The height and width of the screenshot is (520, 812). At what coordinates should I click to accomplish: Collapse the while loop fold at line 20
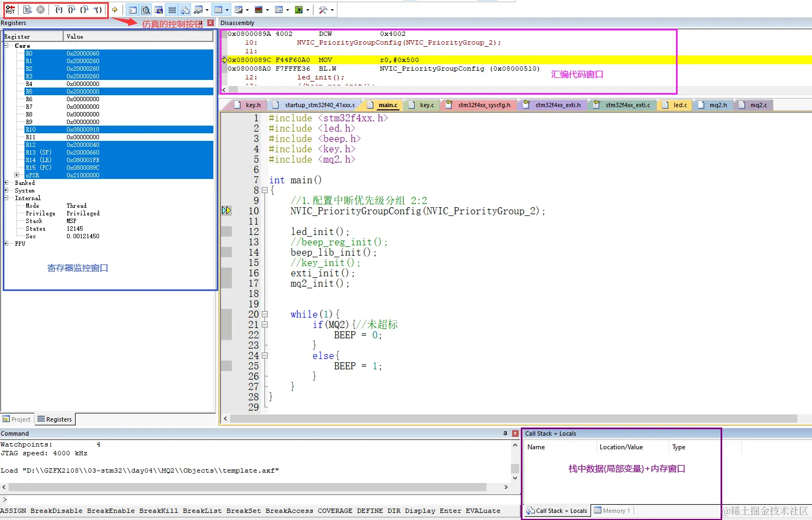tap(264, 314)
